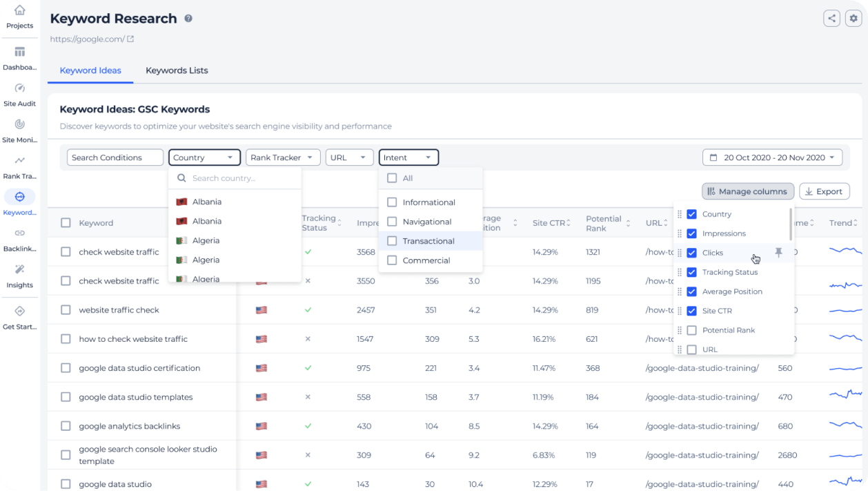
Task: Check the Navigational intent checkbox
Action: [392, 222]
